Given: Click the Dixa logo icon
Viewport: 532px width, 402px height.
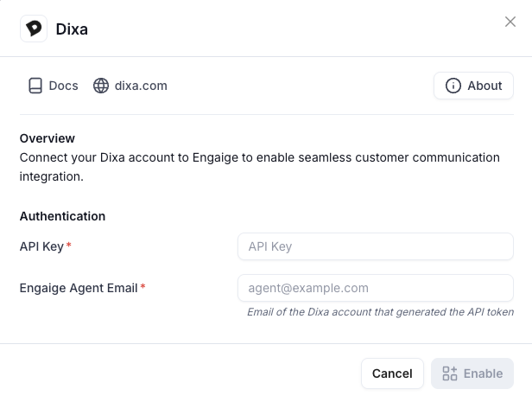Looking at the screenshot, I should click(x=34, y=29).
